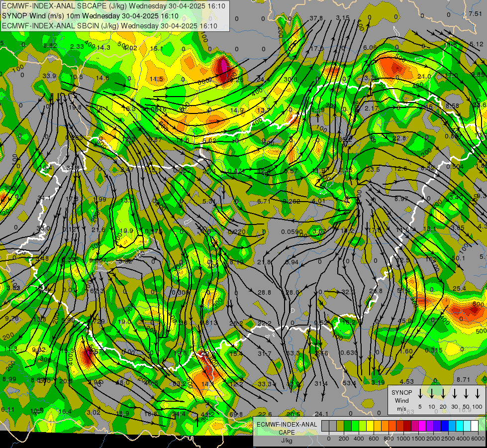Click the '8.82' value in upper left

pyautogui.click(x=50, y=46)
